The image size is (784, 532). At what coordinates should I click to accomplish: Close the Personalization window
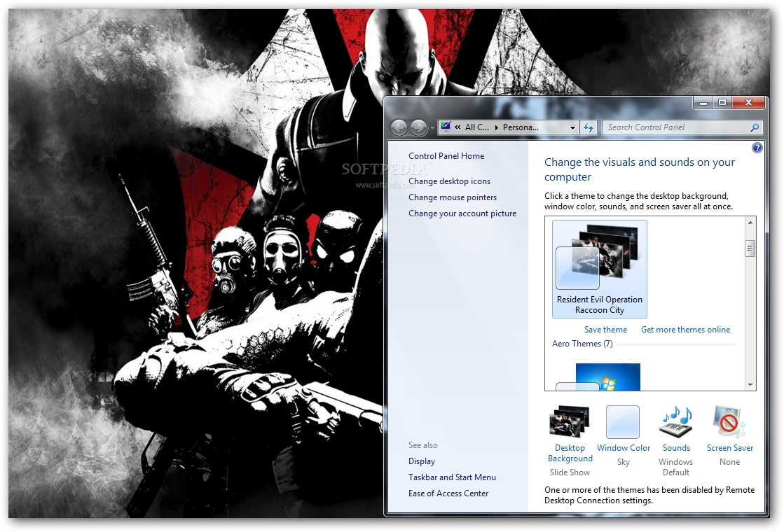pos(748,102)
